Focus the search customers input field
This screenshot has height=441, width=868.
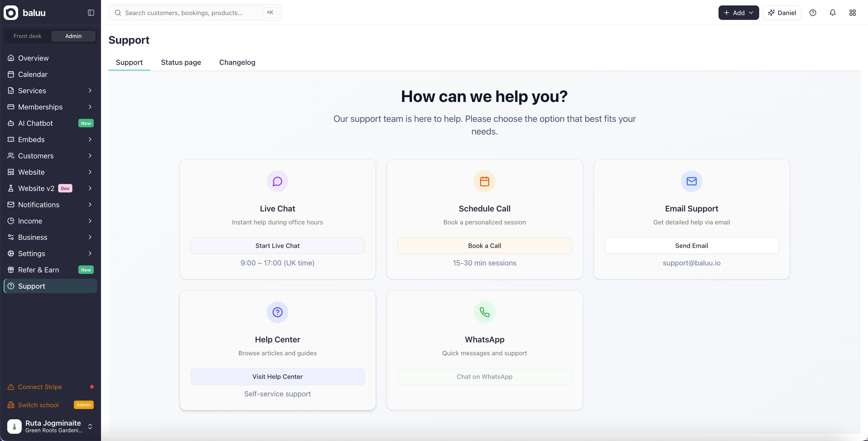coord(195,13)
